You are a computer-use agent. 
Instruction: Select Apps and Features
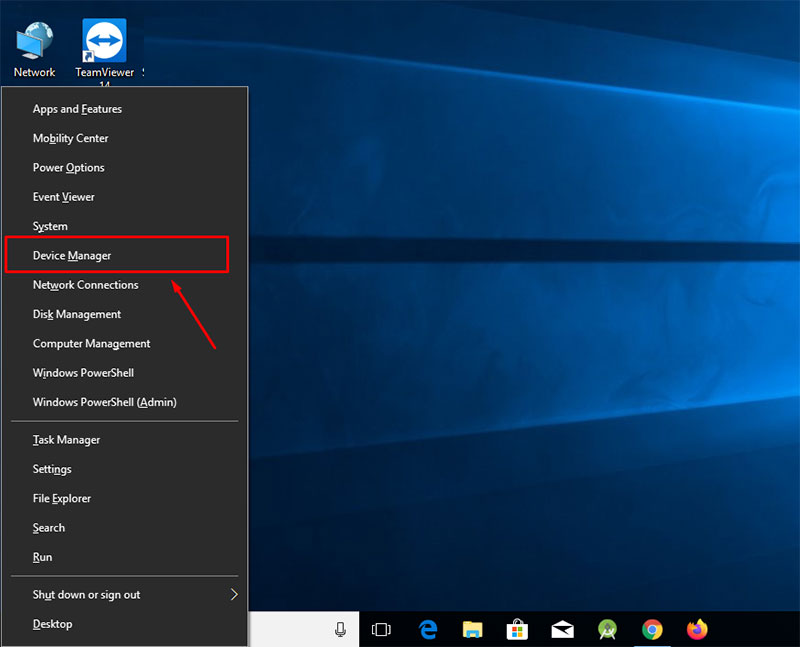pyautogui.click(x=124, y=109)
